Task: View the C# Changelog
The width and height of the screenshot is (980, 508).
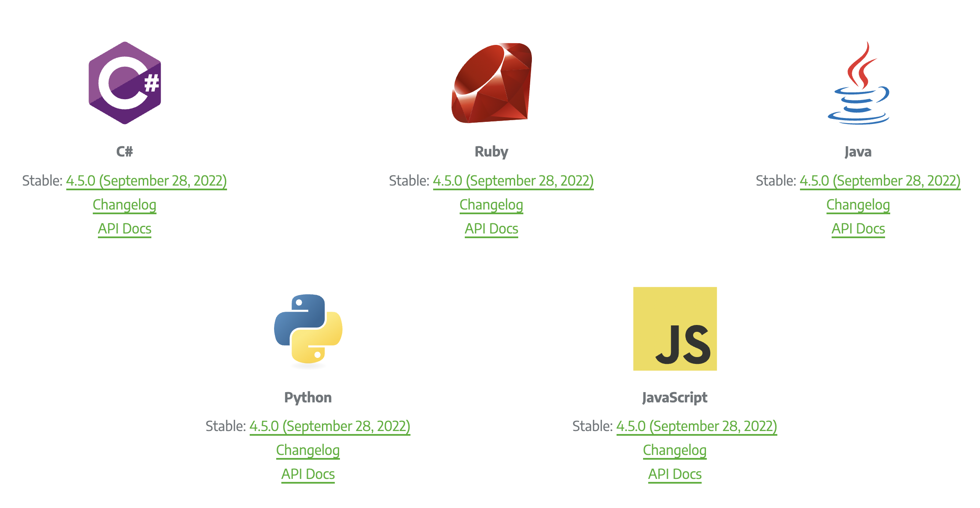Action: click(x=124, y=205)
